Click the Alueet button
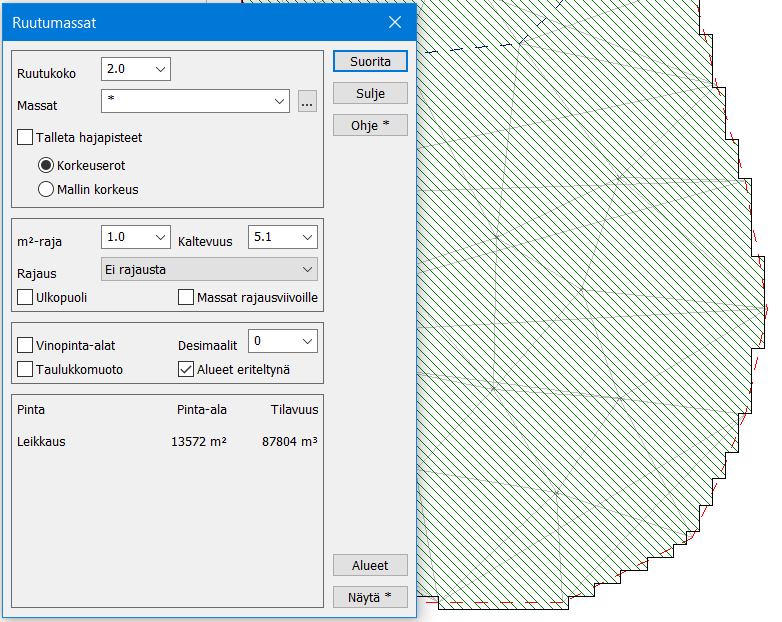 (x=370, y=565)
